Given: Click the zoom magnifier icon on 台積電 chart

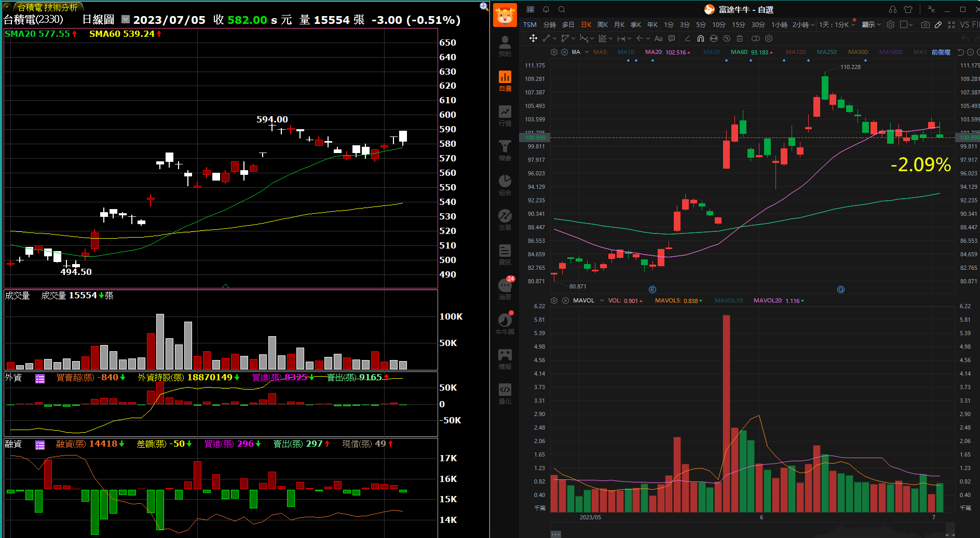Looking at the screenshot, I should pyautogui.click(x=484, y=6).
